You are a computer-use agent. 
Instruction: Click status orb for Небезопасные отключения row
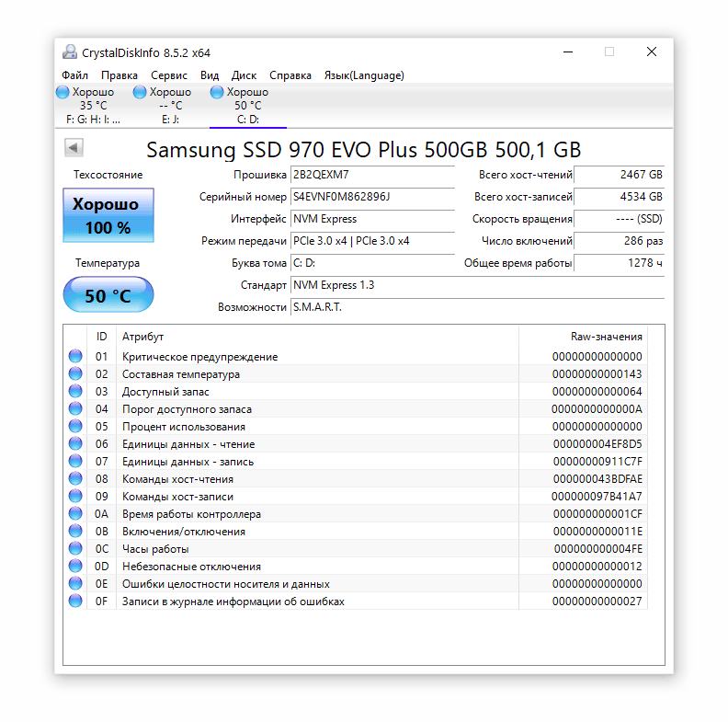point(75,567)
